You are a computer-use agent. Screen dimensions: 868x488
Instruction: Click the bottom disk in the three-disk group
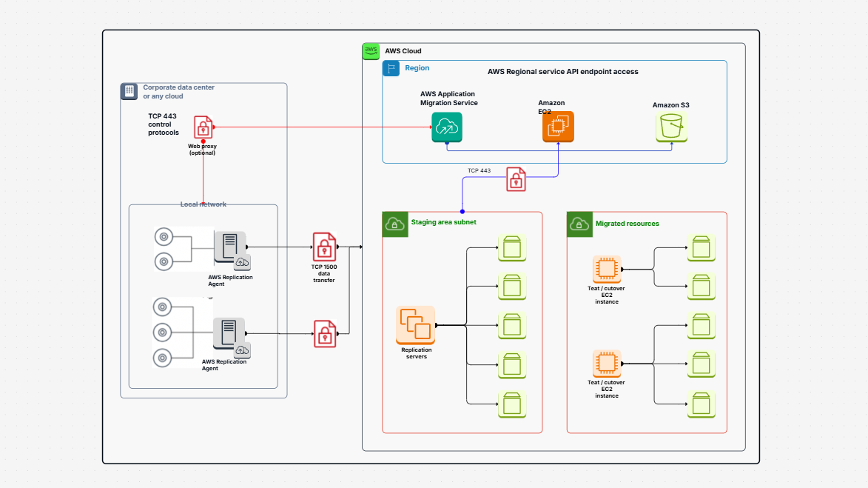[162, 358]
